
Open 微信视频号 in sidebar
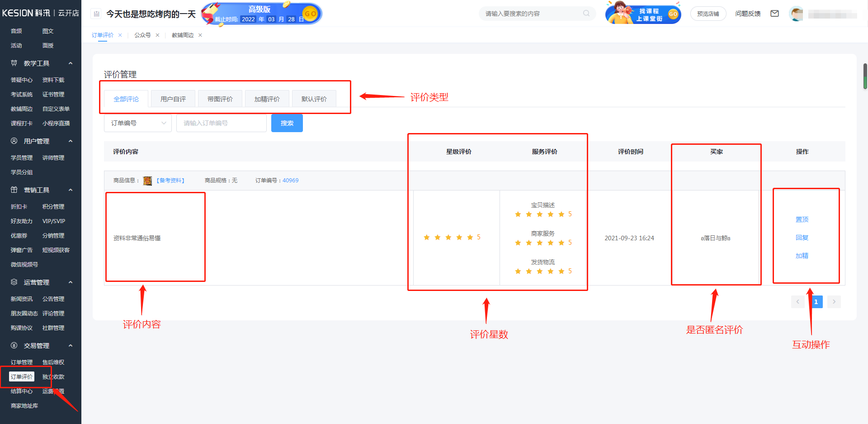pyautogui.click(x=24, y=265)
